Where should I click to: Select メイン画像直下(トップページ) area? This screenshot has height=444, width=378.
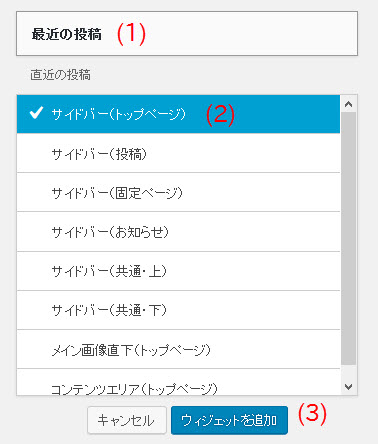(178, 349)
